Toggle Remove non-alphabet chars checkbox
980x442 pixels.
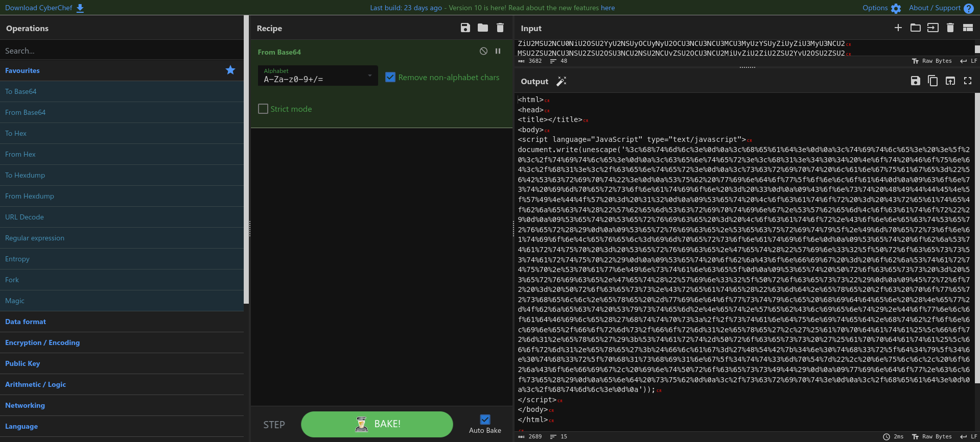pos(390,77)
